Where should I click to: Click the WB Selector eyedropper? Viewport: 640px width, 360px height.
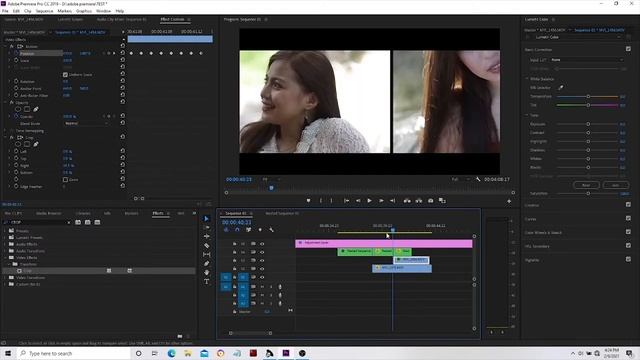click(x=561, y=87)
